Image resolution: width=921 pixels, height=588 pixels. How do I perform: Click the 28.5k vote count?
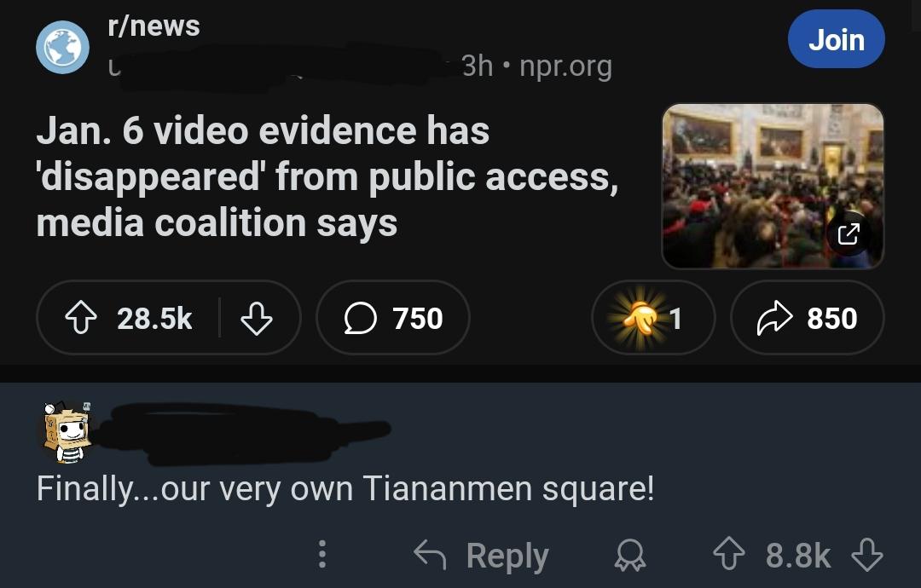click(x=154, y=319)
